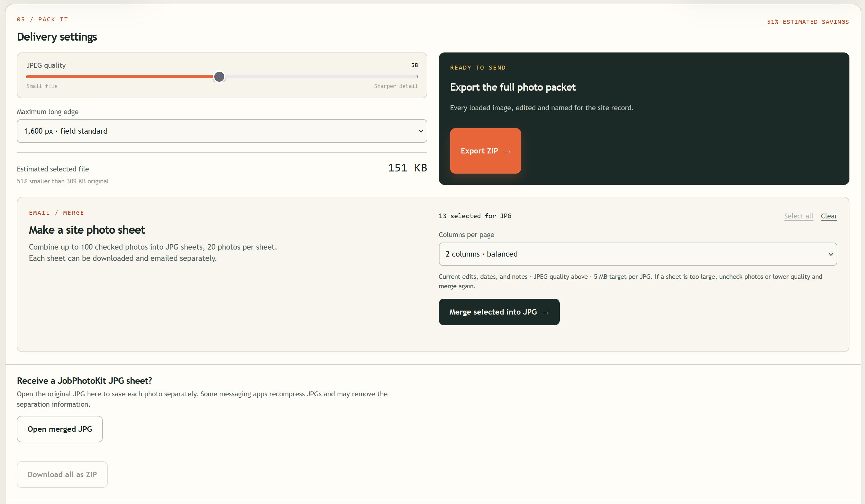The image size is (865, 504).
Task: Click the 'Small file' slider label
Action: (42, 86)
